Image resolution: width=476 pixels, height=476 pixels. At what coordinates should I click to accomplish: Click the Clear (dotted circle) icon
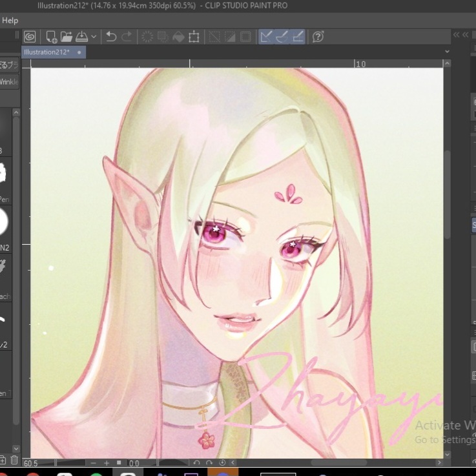[x=147, y=37]
